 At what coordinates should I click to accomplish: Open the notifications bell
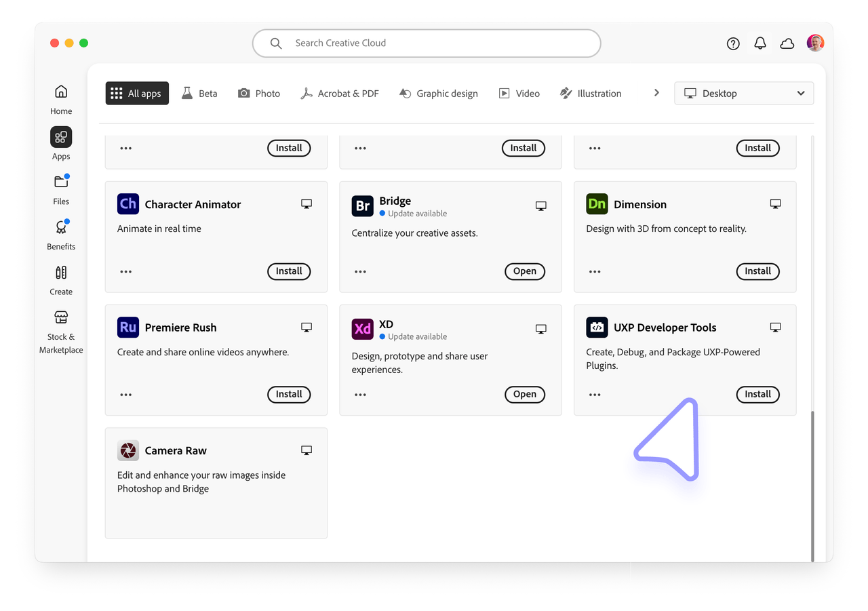click(x=760, y=43)
